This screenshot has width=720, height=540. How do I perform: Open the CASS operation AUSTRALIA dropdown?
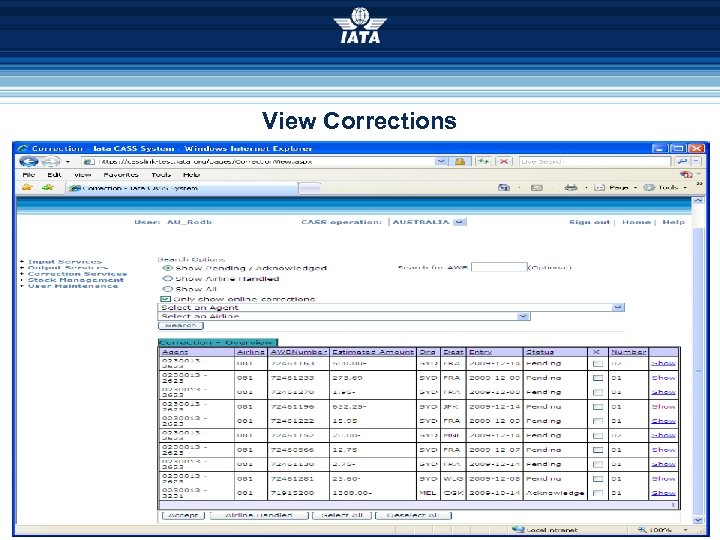tap(460, 222)
